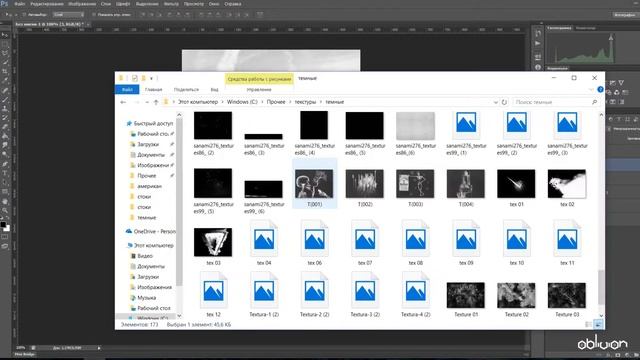This screenshot has width=640, height=360.
Task: Select the Rectangular Marquee tool
Action: tap(5, 44)
